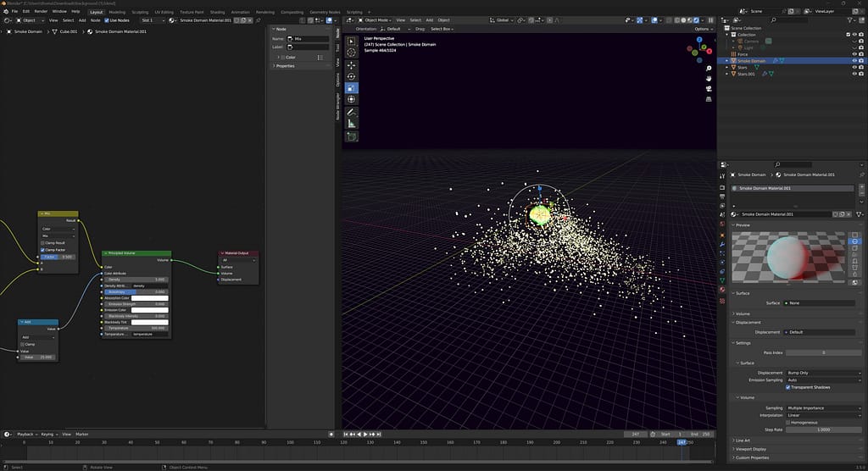Select the Move tool in viewport toolbar
Viewport: 868px width, 471px height.
pos(352,64)
